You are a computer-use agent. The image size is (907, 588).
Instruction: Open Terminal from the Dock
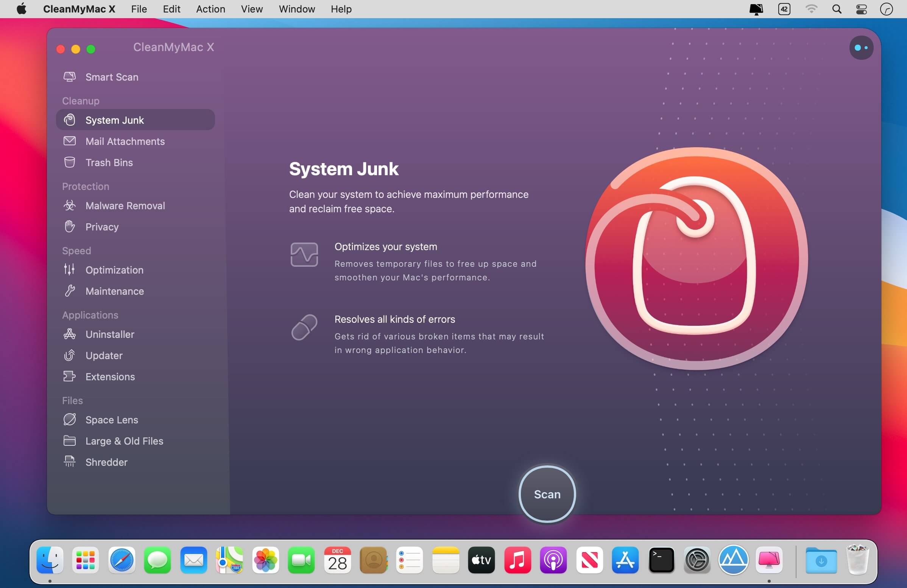point(661,560)
